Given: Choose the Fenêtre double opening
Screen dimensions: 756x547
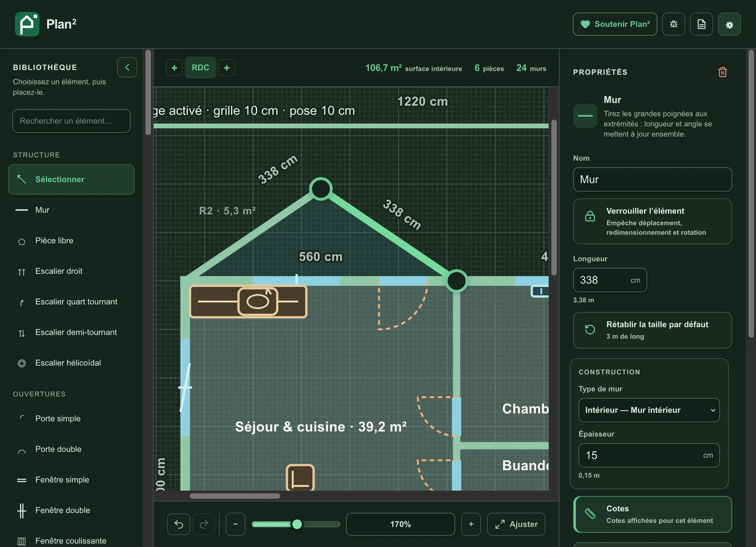Looking at the screenshot, I should 71,510.
